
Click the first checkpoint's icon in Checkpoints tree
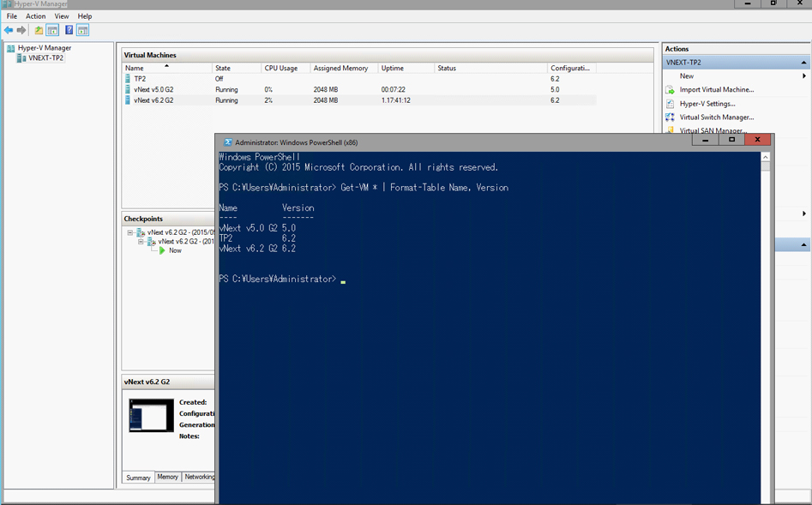[x=141, y=232]
